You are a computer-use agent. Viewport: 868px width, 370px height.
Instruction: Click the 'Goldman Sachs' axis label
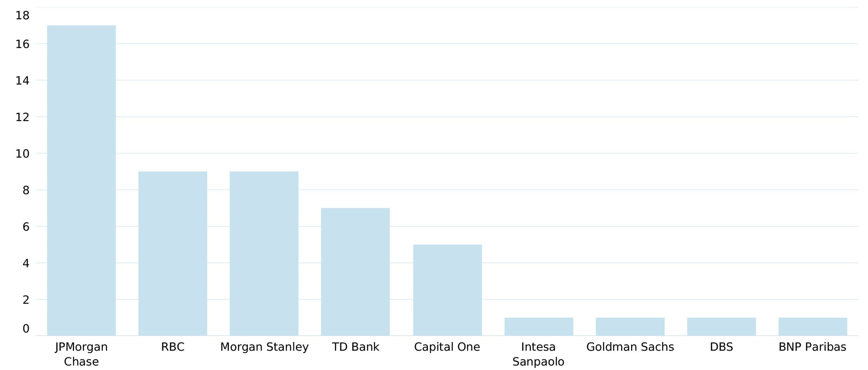point(630,347)
